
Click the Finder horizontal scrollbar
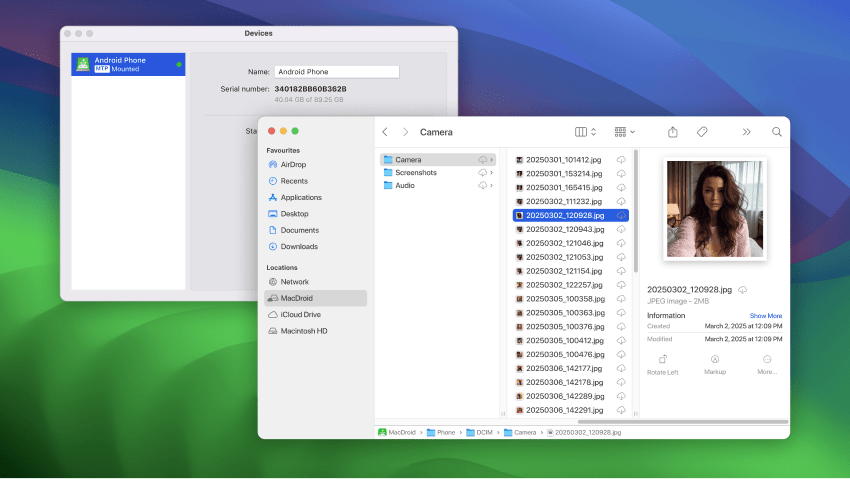[x=683, y=422]
